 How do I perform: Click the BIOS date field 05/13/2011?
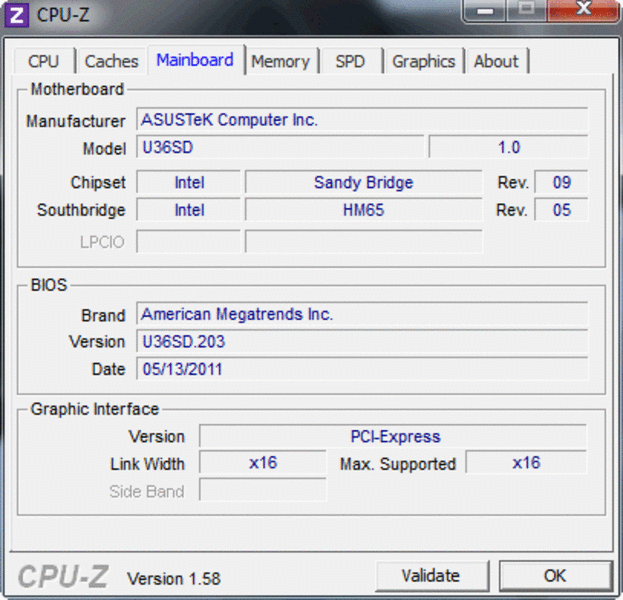tap(362, 369)
